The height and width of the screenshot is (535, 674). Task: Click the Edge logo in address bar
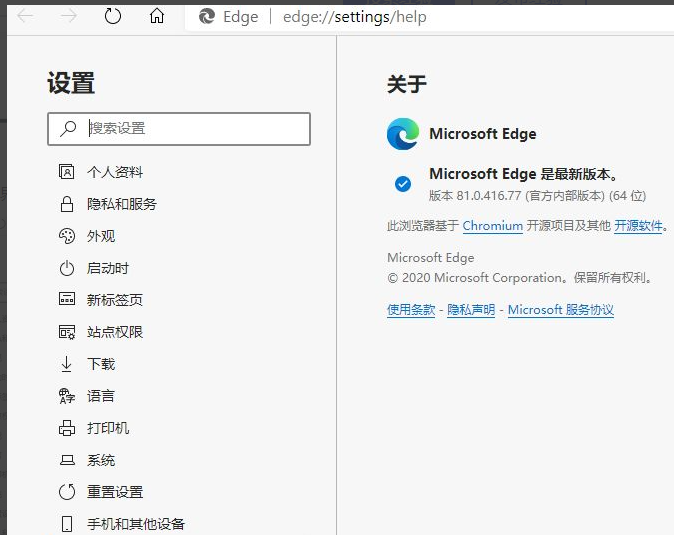[x=207, y=16]
